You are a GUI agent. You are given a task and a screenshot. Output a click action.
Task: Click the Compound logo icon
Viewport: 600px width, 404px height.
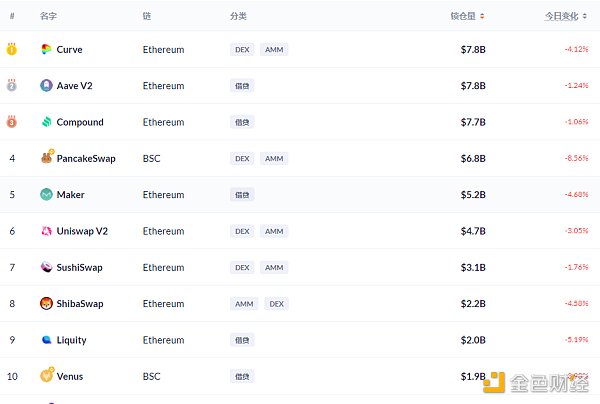point(46,122)
